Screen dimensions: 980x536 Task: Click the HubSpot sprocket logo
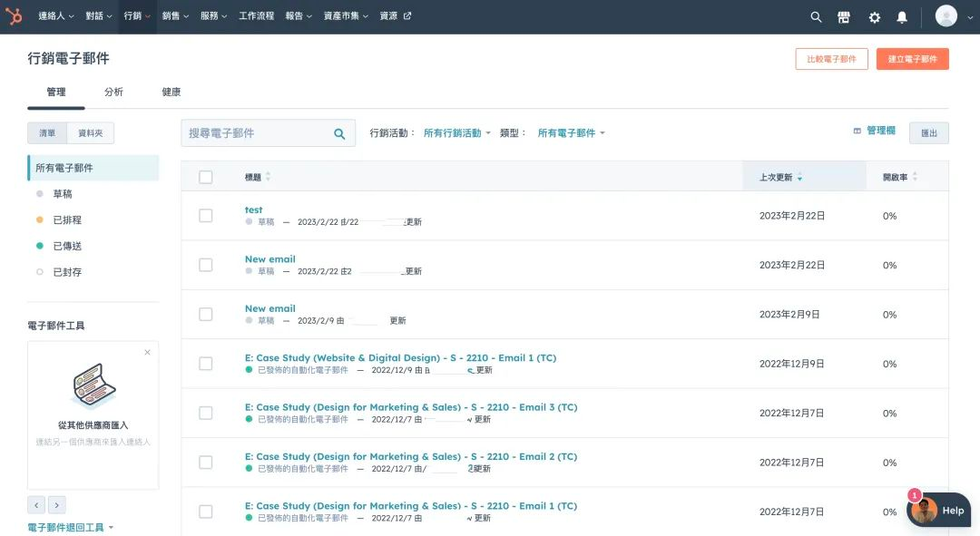point(15,16)
